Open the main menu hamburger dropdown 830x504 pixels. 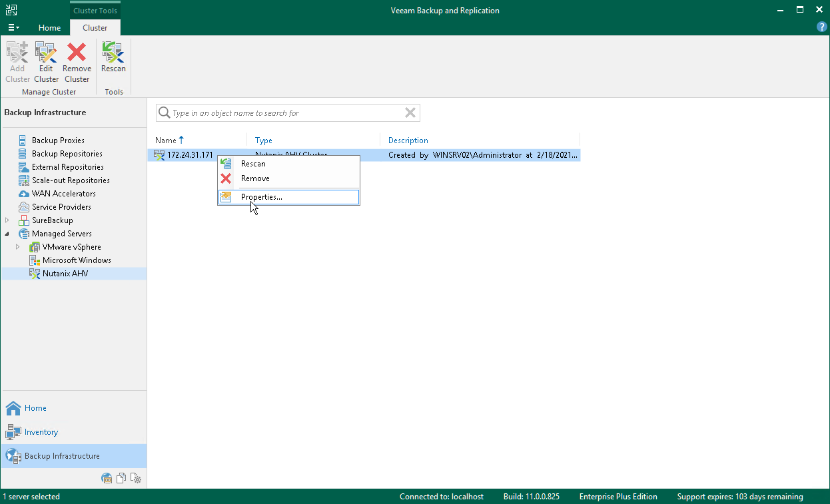[13, 27]
